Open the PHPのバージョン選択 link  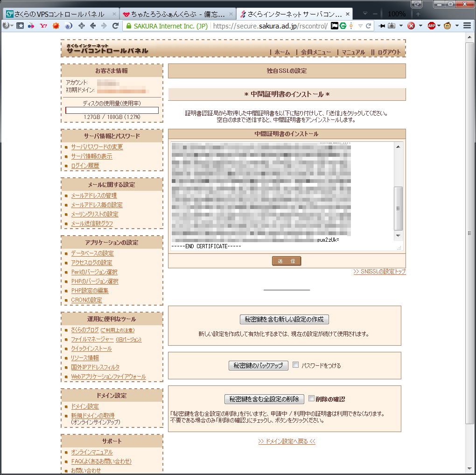coord(95,281)
